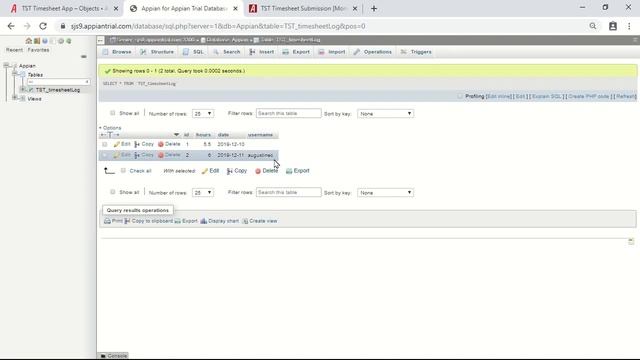
Task: Open the Search tab
Action: coord(227,52)
